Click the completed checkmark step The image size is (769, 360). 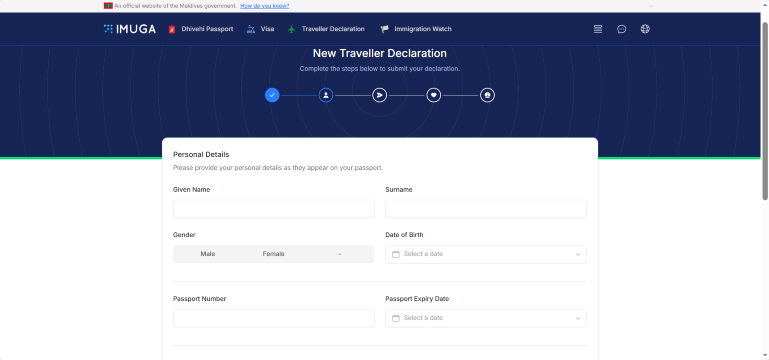pyautogui.click(x=272, y=95)
